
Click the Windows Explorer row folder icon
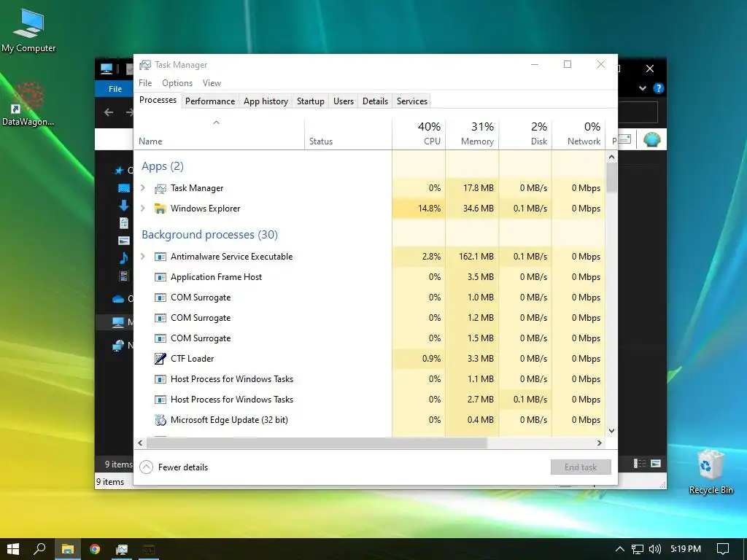tap(160, 209)
